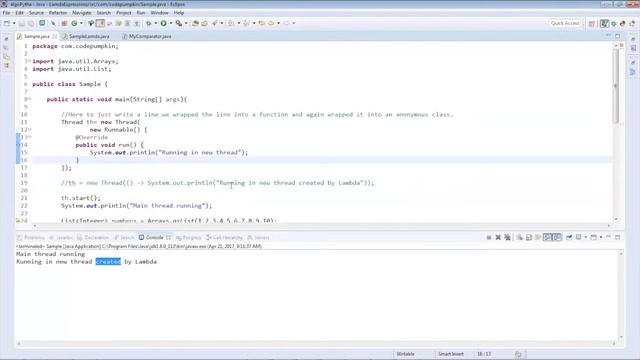Click the New Java Class green icon

pyautogui.click(x=74, y=23)
